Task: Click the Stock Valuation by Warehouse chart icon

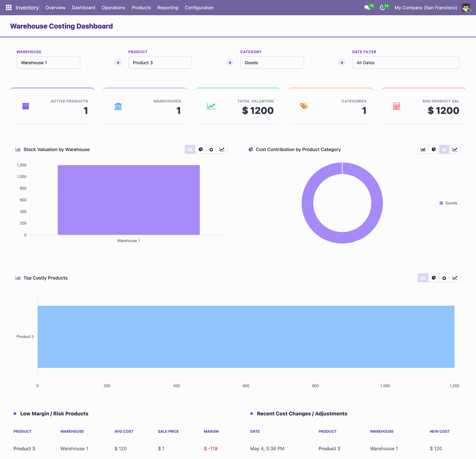Action: [x=18, y=149]
